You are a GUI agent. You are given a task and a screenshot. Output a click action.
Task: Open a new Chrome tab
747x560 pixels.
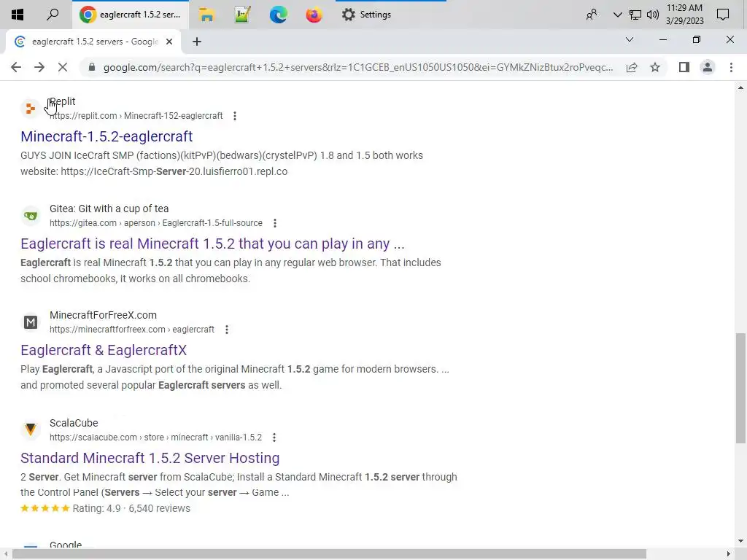click(197, 42)
